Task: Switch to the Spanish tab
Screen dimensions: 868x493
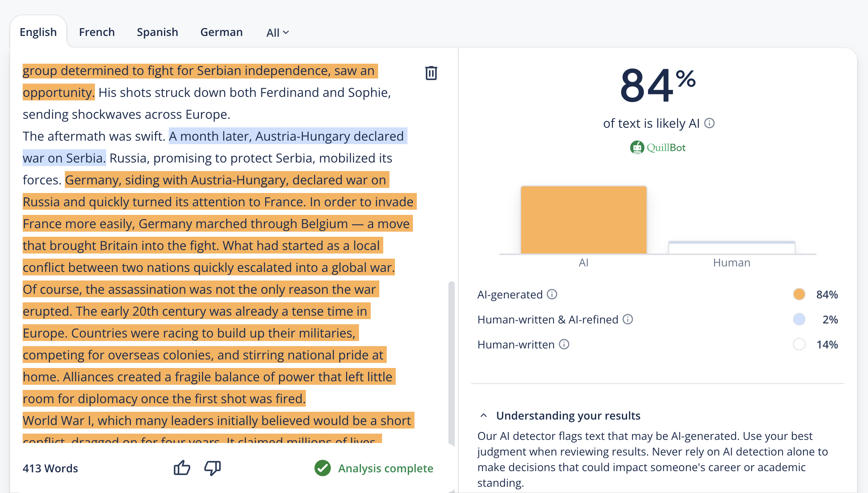Action: (157, 32)
